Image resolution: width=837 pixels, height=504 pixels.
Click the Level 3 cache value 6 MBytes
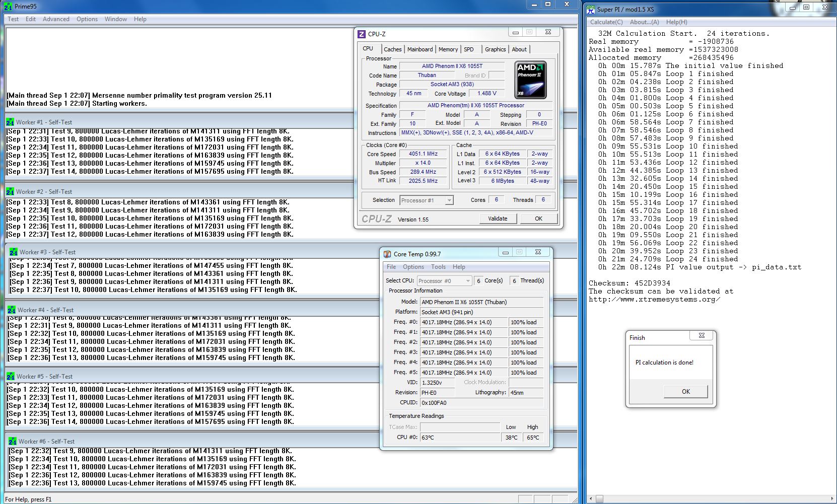pyautogui.click(x=503, y=181)
